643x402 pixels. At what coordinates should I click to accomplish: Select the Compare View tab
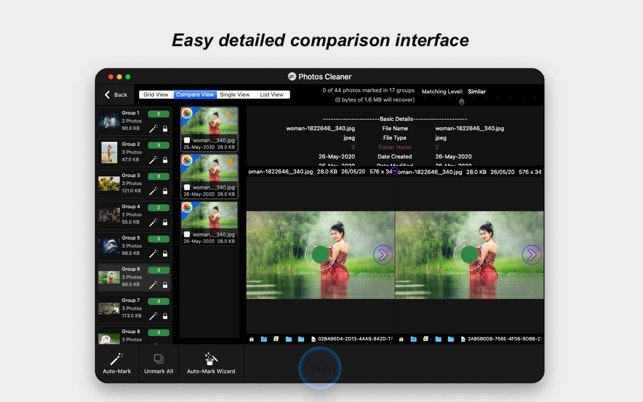coord(195,95)
